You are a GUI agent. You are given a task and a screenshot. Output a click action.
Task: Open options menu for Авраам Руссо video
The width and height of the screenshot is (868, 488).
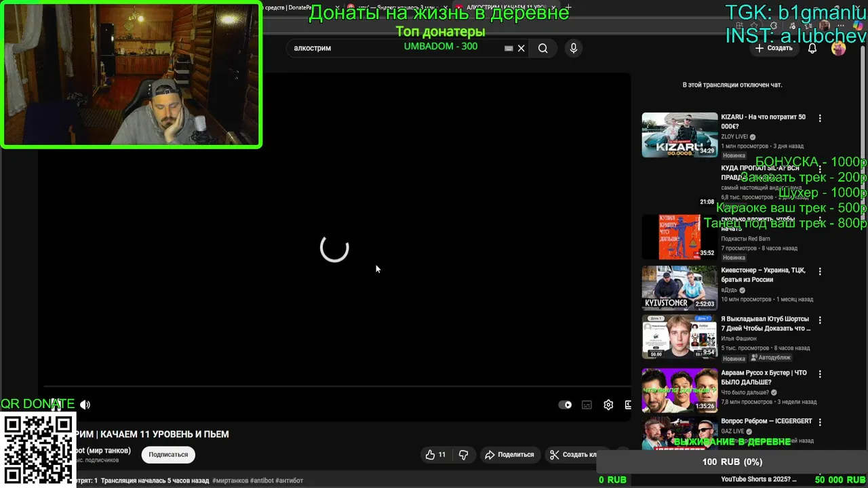(x=820, y=374)
